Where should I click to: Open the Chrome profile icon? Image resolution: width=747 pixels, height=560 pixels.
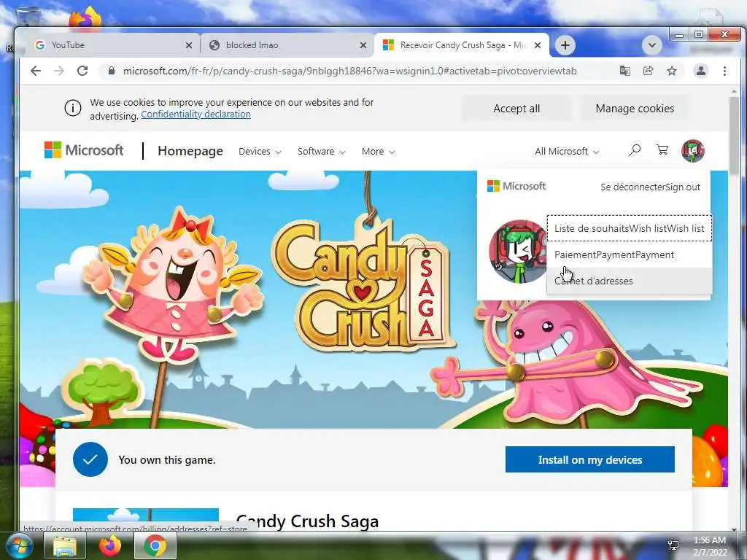tap(701, 71)
